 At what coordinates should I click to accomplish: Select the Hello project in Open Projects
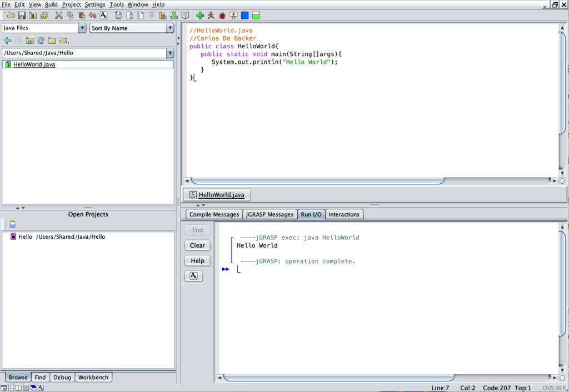click(x=58, y=237)
